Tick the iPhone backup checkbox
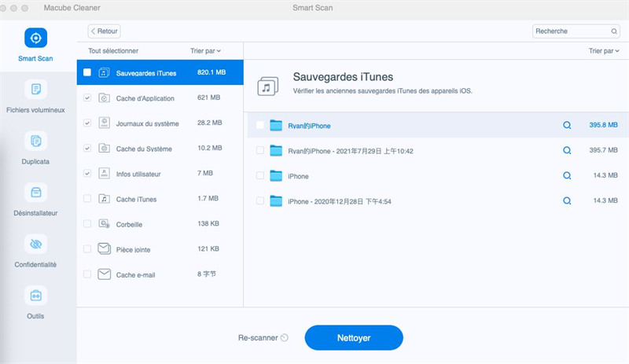 [260, 175]
